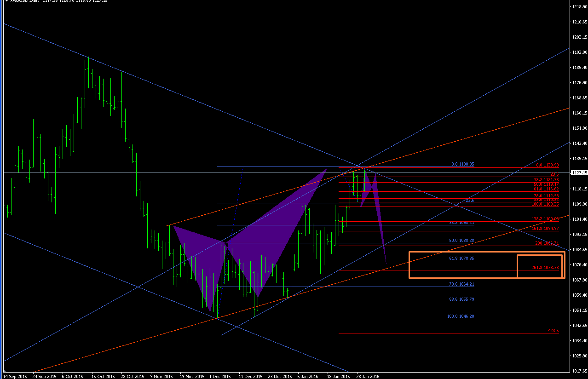Click date label 6 Oct 2015

click(x=73, y=376)
